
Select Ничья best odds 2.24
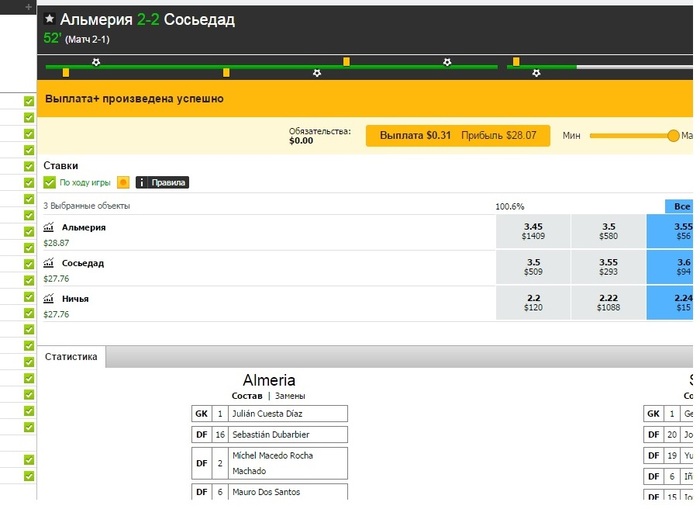click(670, 303)
